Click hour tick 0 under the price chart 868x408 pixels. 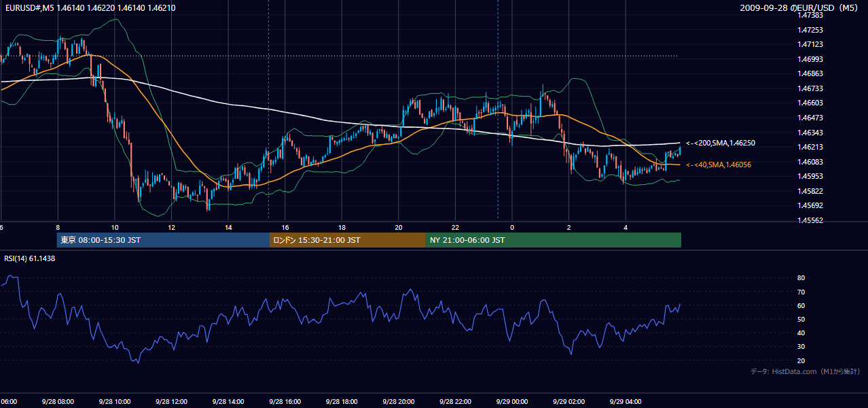pos(512,228)
